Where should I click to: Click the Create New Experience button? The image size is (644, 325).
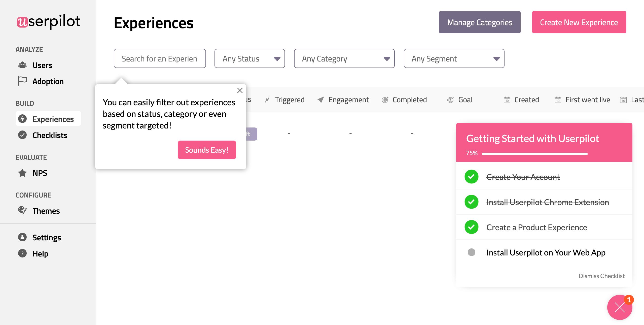pos(579,22)
